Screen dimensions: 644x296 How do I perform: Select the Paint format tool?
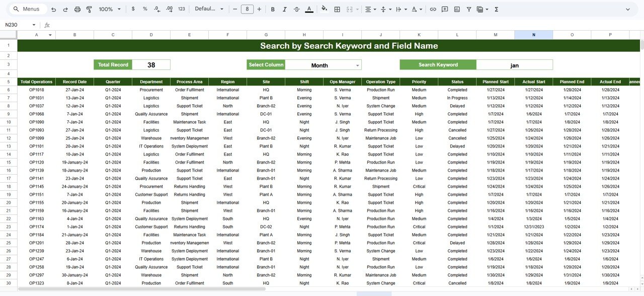pyautogui.click(x=89, y=9)
